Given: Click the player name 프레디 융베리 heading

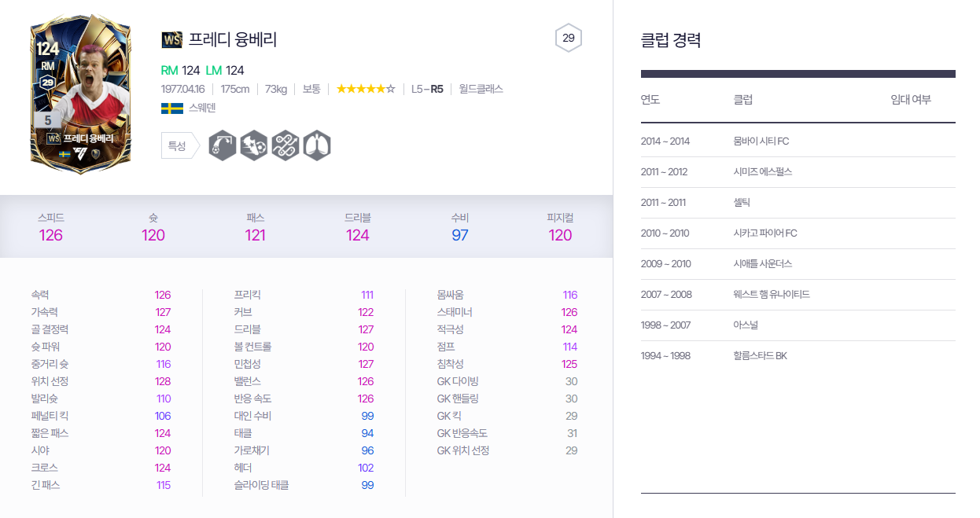Looking at the screenshot, I should pos(233,39).
